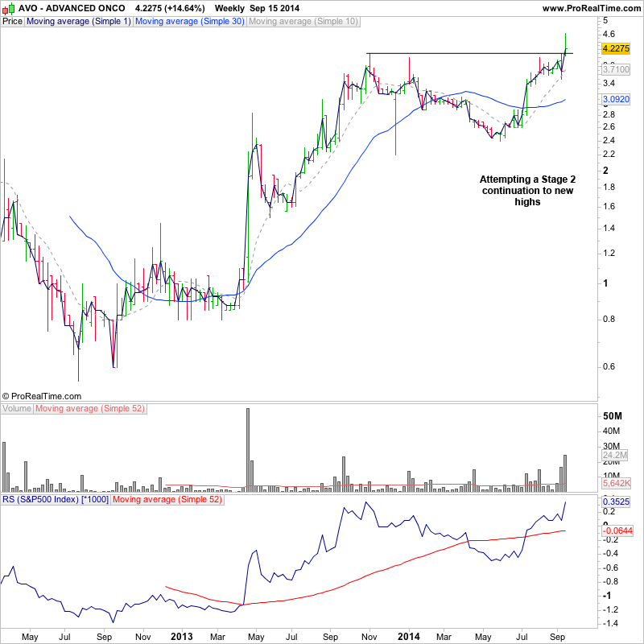The width and height of the screenshot is (644, 644).
Task: Open Moving average (Simple 1) label
Action: click(x=79, y=22)
